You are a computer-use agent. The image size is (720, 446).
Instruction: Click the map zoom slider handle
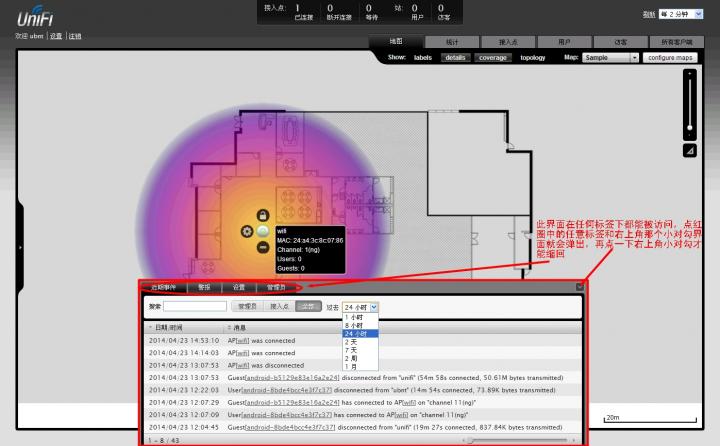pyautogui.click(x=689, y=127)
